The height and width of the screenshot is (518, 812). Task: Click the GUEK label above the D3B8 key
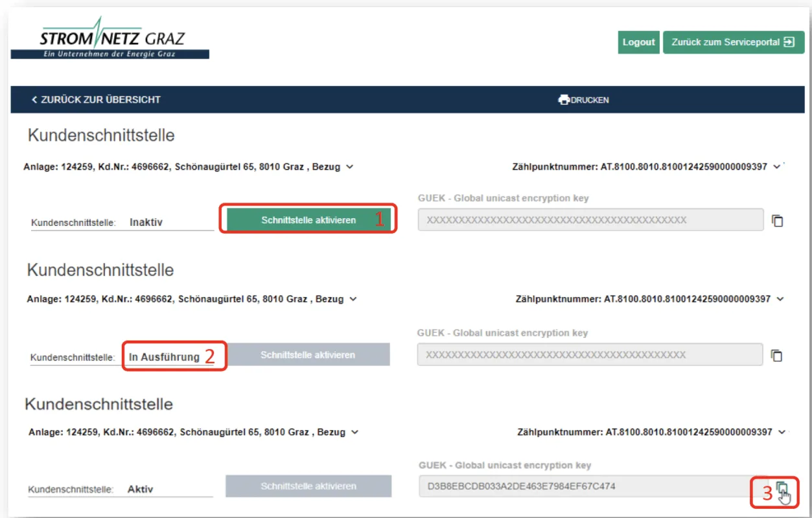pos(505,465)
